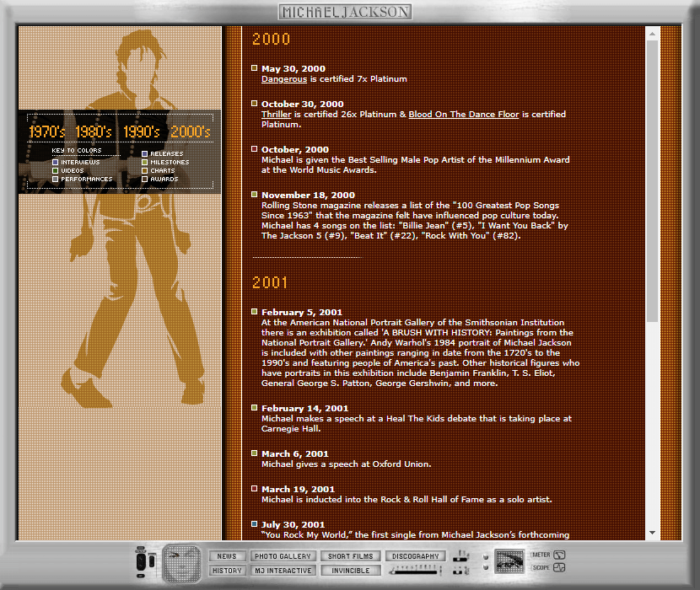Click the face speaker grille icon

(181, 563)
